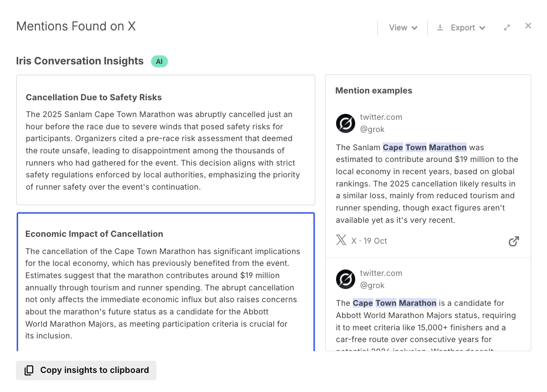The image size is (547, 392).
Task: Click the 'Economic Impact of Cancellation' title
Action: 94,234
